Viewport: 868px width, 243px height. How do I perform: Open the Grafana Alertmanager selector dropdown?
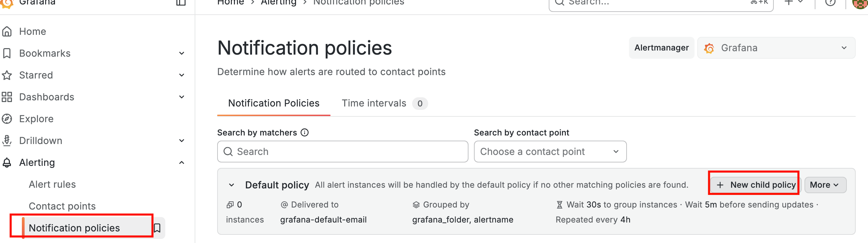click(x=776, y=48)
